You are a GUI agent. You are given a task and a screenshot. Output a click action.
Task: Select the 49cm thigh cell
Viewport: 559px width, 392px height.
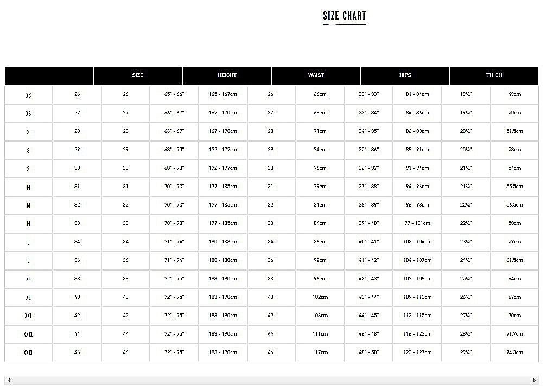click(514, 94)
